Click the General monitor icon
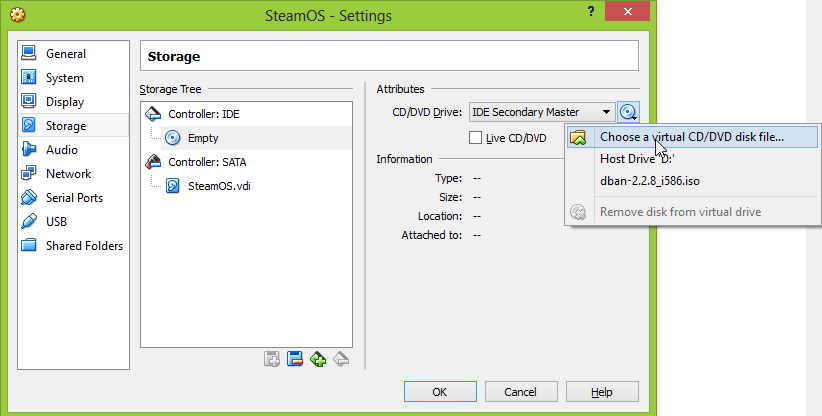 click(x=29, y=53)
